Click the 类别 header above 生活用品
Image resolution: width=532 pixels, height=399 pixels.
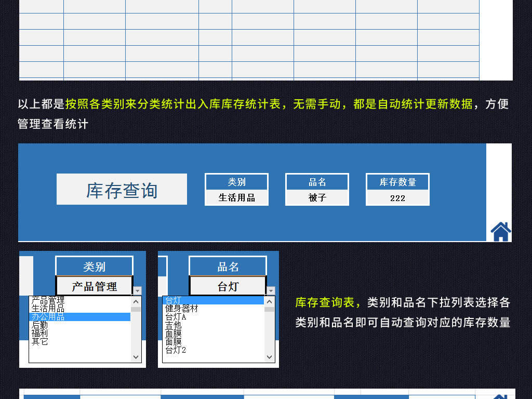pyautogui.click(x=236, y=181)
